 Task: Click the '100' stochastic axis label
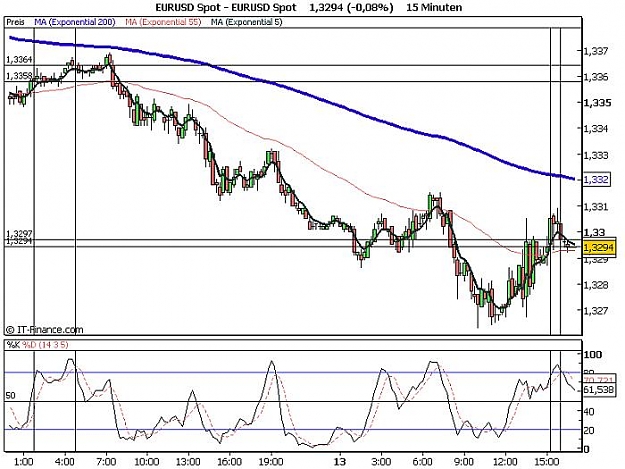click(593, 354)
